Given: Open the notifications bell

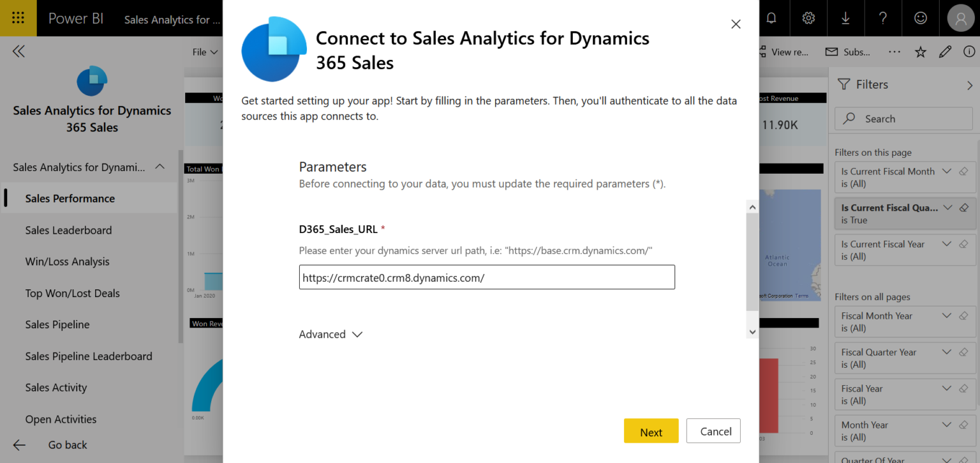Looking at the screenshot, I should [771, 18].
